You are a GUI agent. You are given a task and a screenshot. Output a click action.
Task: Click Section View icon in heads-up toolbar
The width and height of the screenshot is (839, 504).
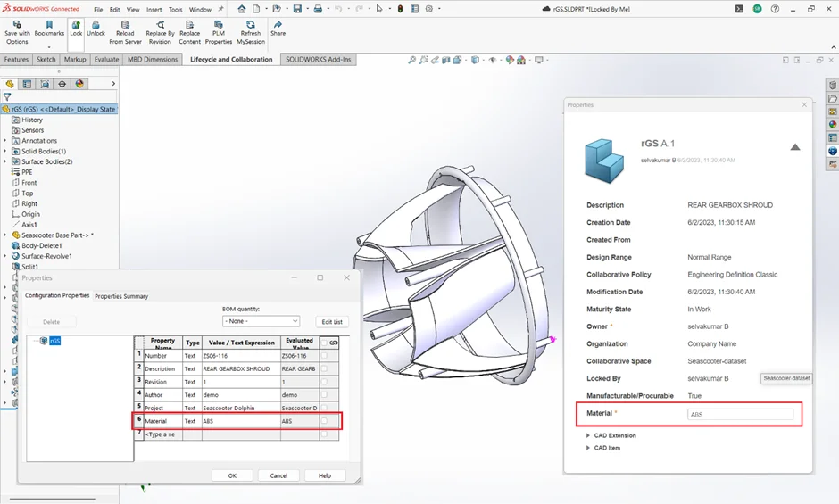pos(446,60)
